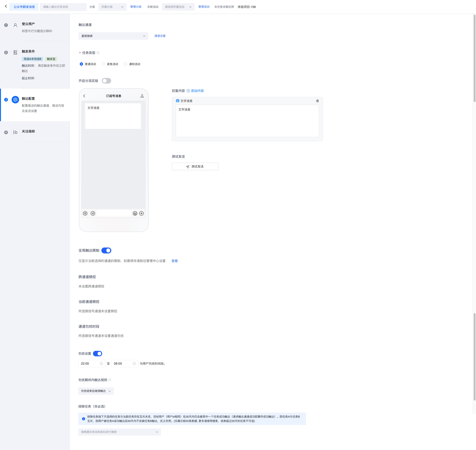Expand the 星程锦绣 channel dropdown
Viewport: 476px width, 450px height.
pos(113,36)
